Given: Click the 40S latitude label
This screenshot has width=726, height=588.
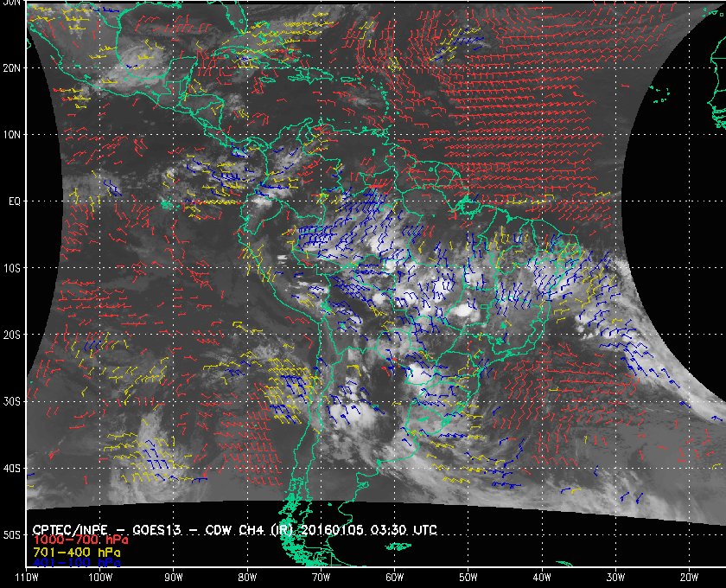Looking at the screenshot, I should pos(11,469).
